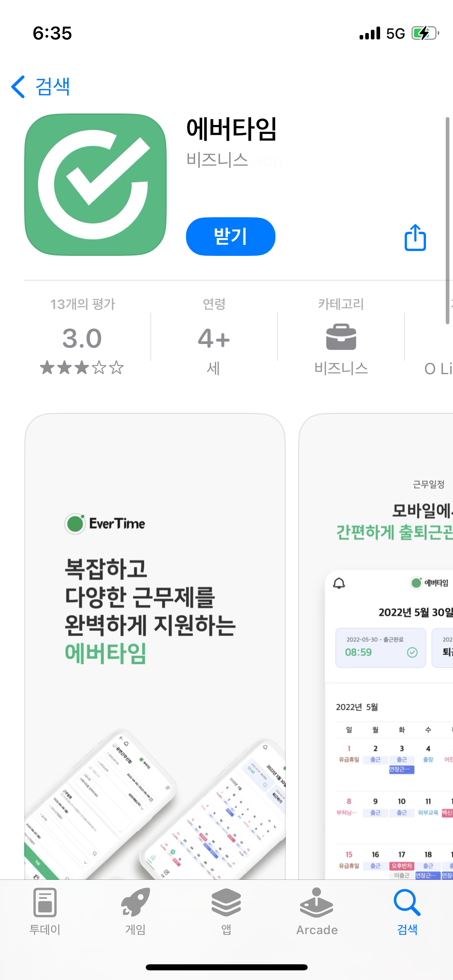Tap the battery status icon
Viewport: 453px width, 980px height.
pyautogui.click(x=425, y=33)
